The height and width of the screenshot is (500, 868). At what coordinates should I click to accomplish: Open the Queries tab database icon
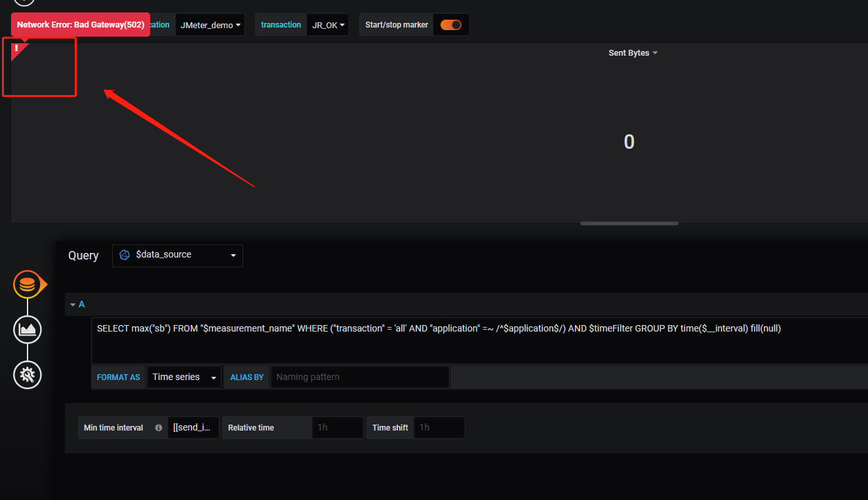pos(28,284)
